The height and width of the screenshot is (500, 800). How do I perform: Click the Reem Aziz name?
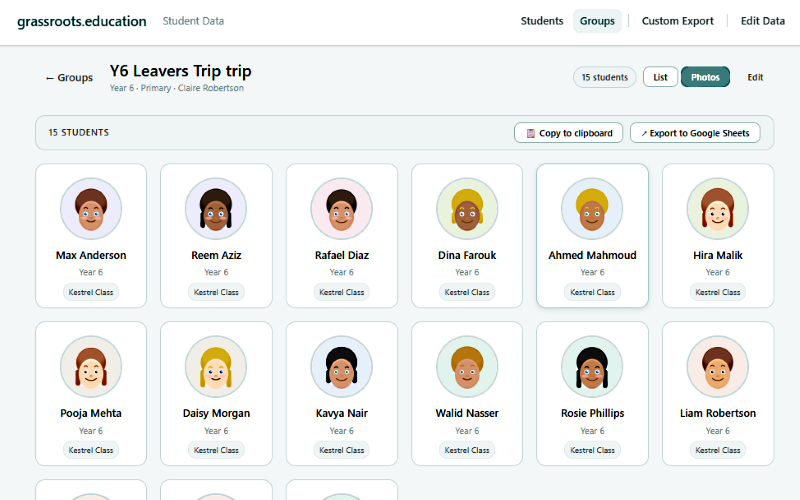(216, 255)
